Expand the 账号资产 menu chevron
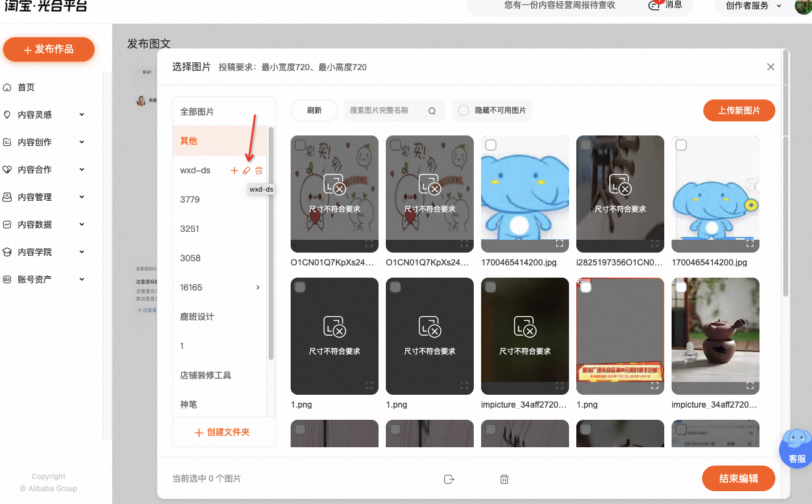Screen dimensions: 812x504 coord(82,279)
